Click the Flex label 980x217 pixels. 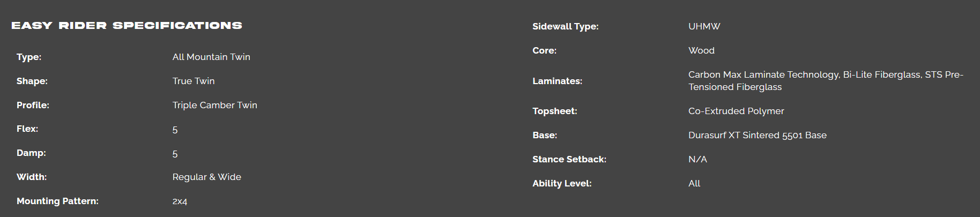pyautogui.click(x=27, y=129)
